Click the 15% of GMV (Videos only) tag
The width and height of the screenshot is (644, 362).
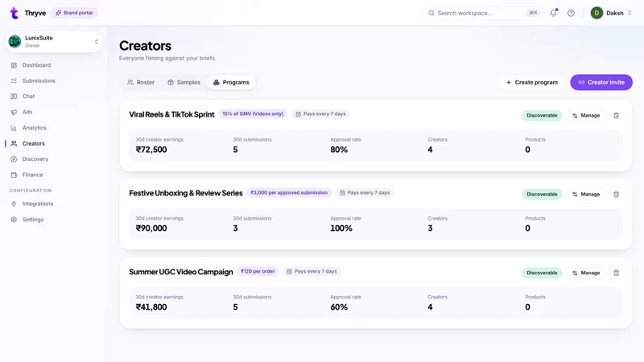point(253,114)
